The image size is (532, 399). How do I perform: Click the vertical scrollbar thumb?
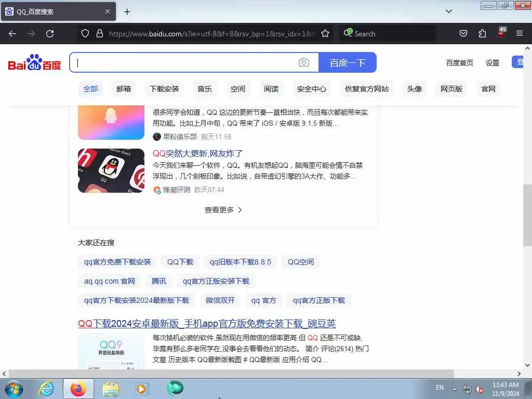(528, 215)
